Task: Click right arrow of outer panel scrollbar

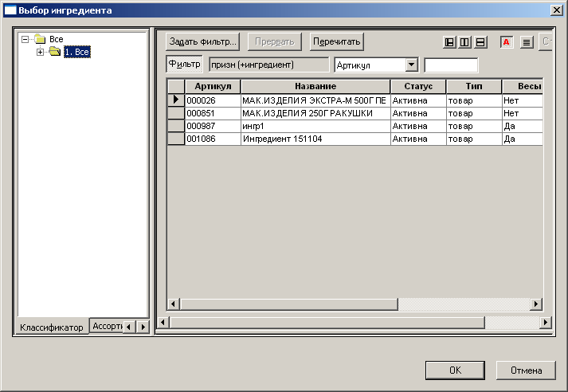Action: tap(546, 322)
